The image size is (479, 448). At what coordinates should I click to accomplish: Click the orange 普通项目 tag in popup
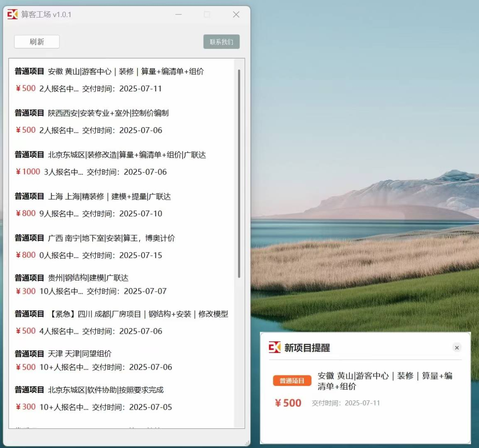coord(292,380)
